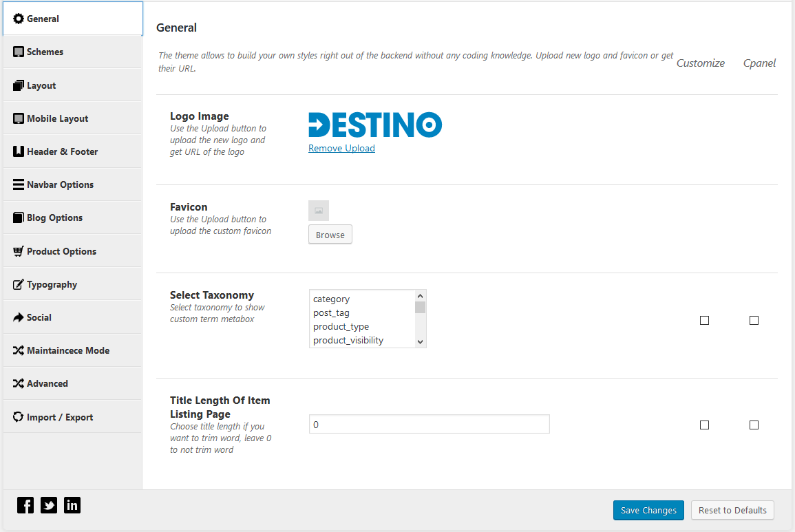
Task: Open Maintaincece Mode tab
Action: tap(72, 350)
